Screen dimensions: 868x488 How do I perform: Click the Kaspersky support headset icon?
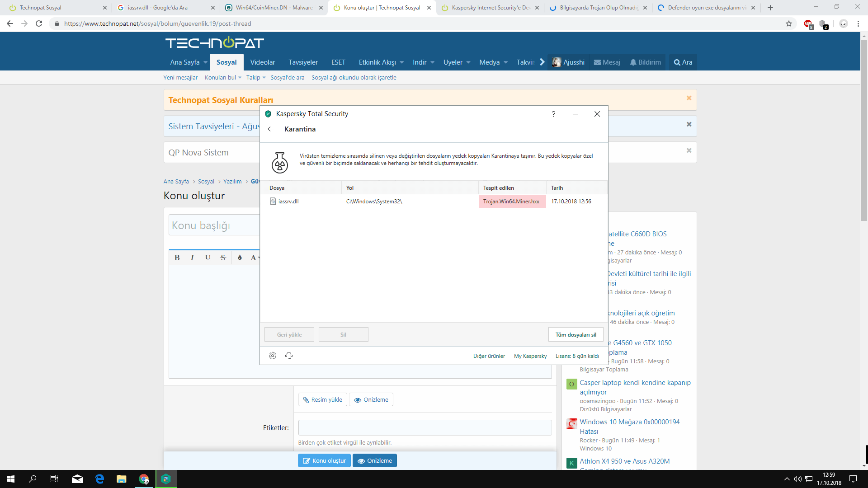289,356
